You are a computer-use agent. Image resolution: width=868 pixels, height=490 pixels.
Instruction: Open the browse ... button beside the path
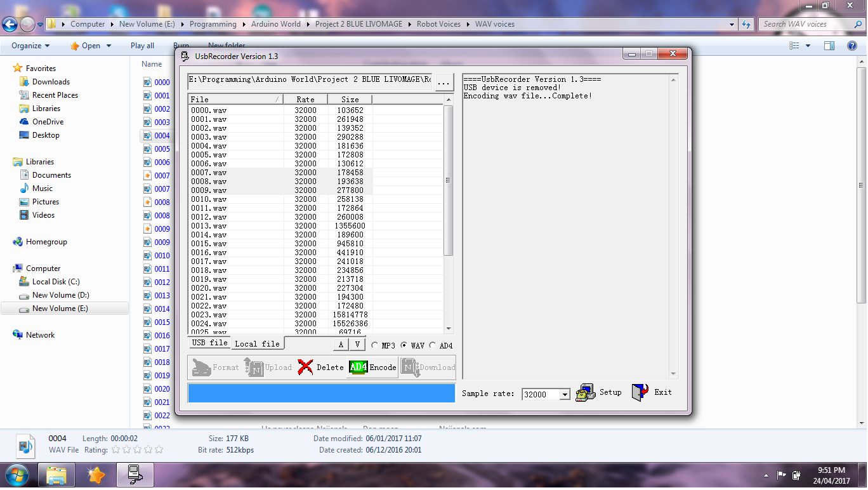click(x=444, y=81)
